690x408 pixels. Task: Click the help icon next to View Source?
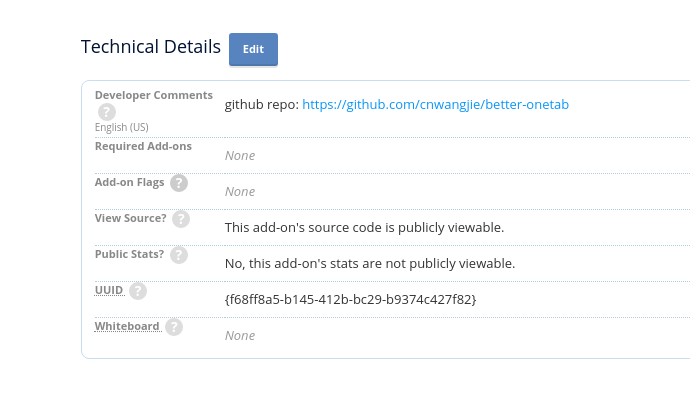(180, 219)
